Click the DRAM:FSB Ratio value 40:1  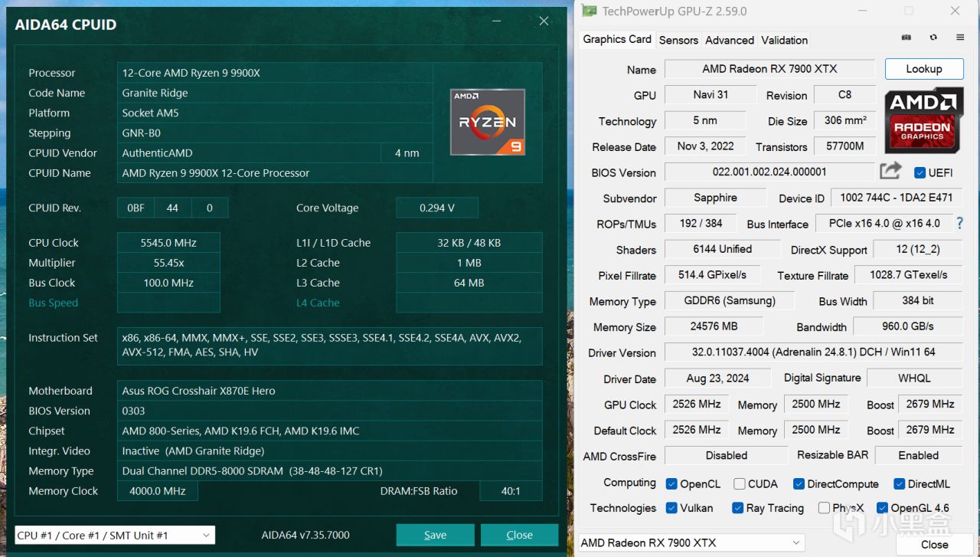(x=511, y=491)
